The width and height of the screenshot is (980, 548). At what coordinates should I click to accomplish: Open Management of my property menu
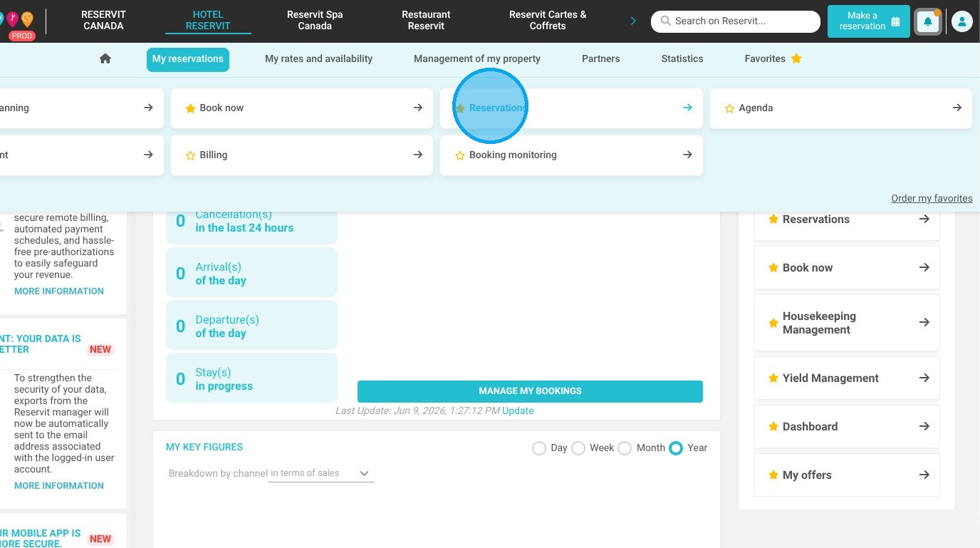click(x=477, y=59)
